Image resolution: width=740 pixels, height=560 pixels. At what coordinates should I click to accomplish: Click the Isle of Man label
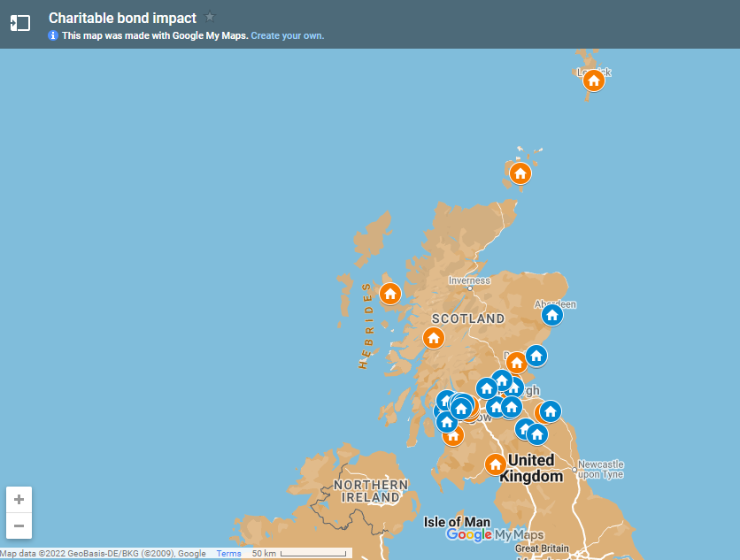click(x=457, y=522)
